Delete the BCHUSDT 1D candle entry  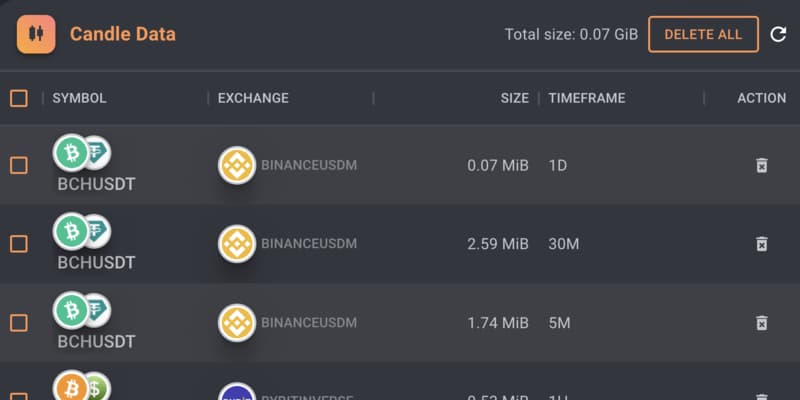(761, 165)
